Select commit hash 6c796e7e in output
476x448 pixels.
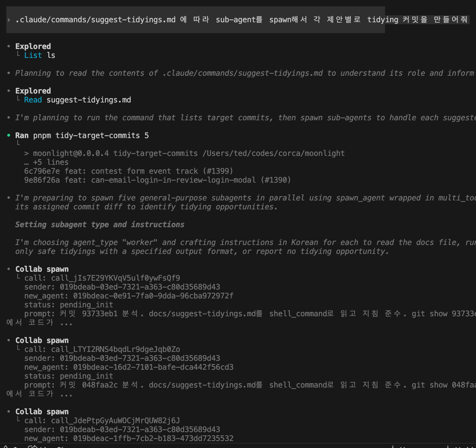[x=42, y=171]
